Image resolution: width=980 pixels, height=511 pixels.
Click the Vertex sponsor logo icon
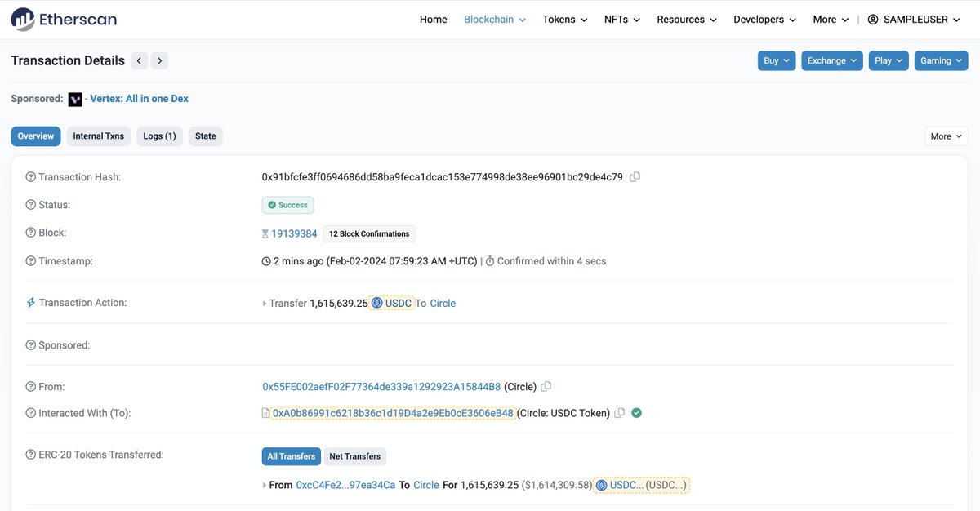(75, 99)
